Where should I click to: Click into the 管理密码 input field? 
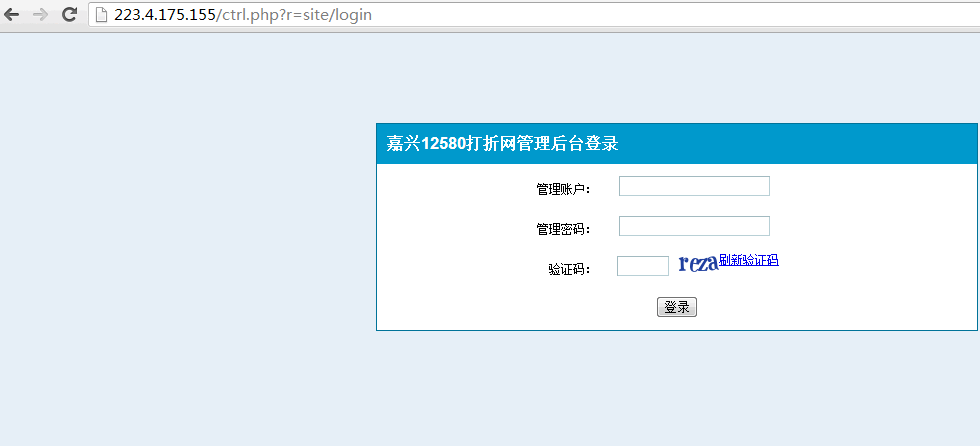pyautogui.click(x=694, y=226)
